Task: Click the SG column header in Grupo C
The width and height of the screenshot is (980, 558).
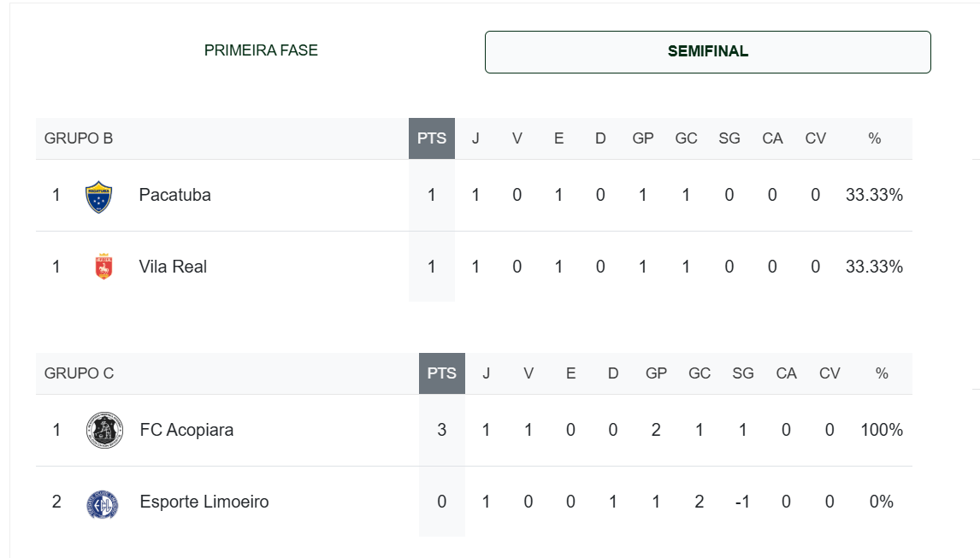Action: 743,373
